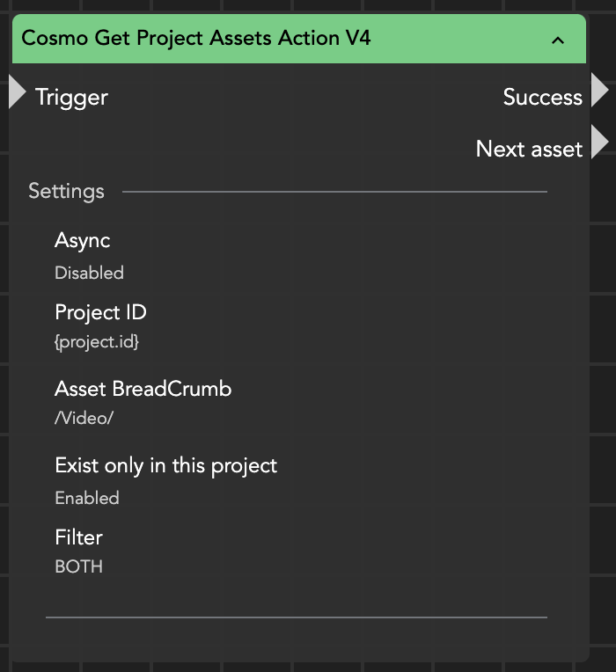The image size is (616, 672).
Task: Edit the /Video/ breadcrumb value
Action: coord(84,418)
